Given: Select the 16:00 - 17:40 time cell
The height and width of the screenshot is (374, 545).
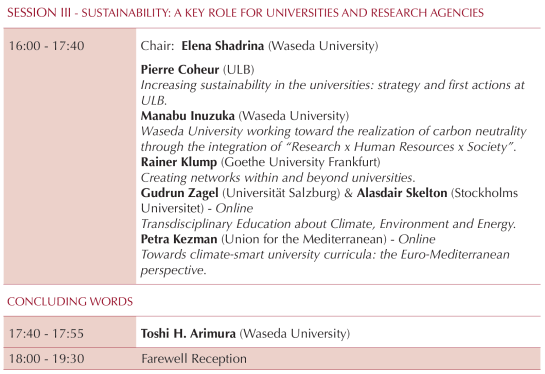Looking at the screenshot, I should coord(70,156).
